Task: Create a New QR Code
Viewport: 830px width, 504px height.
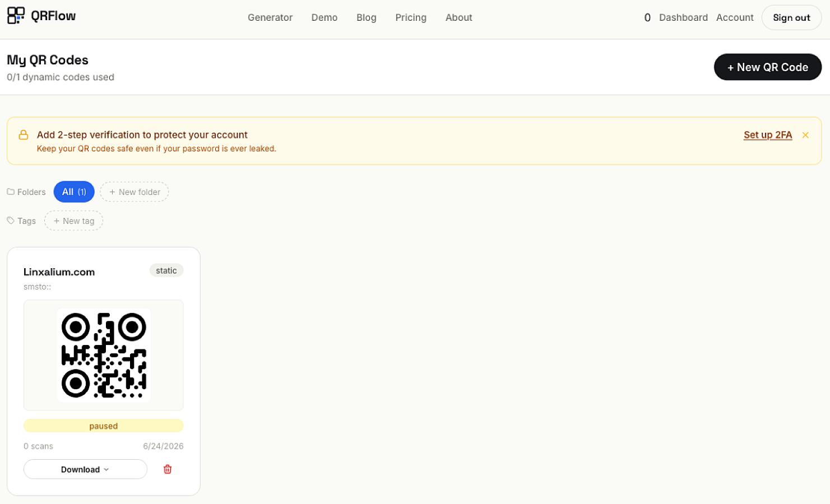Action: [768, 67]
